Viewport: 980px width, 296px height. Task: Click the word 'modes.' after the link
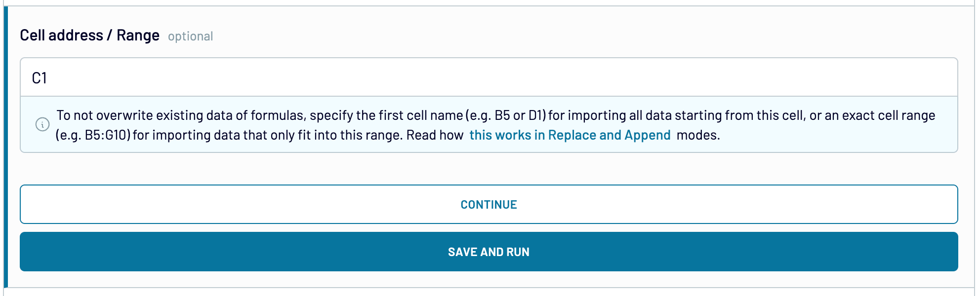click(698, 135)
